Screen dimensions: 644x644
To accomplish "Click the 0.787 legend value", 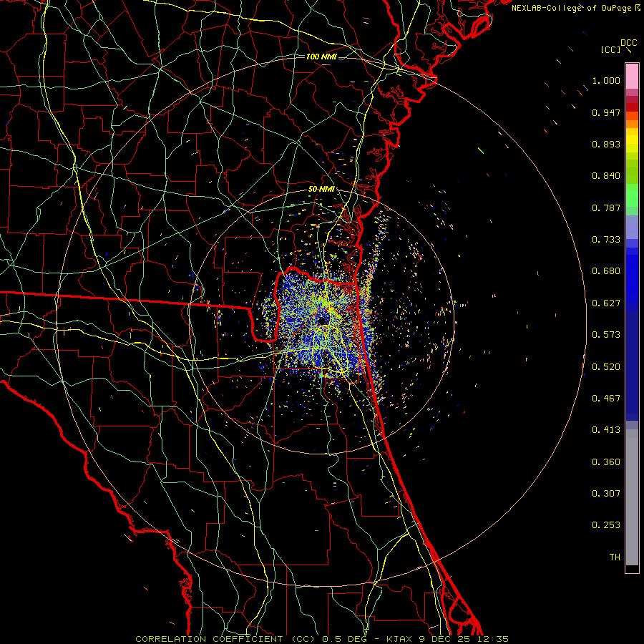I will [606, 208].
